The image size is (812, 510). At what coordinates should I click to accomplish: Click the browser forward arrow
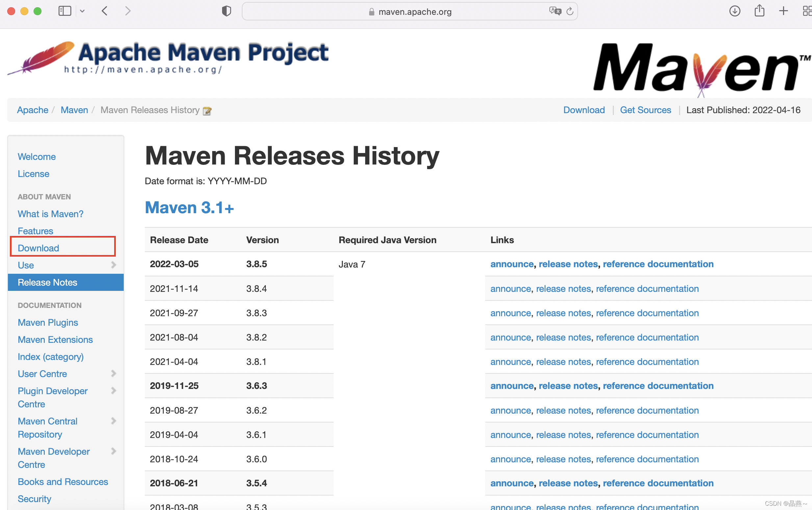pyautogui.click(x=127, y=11)
